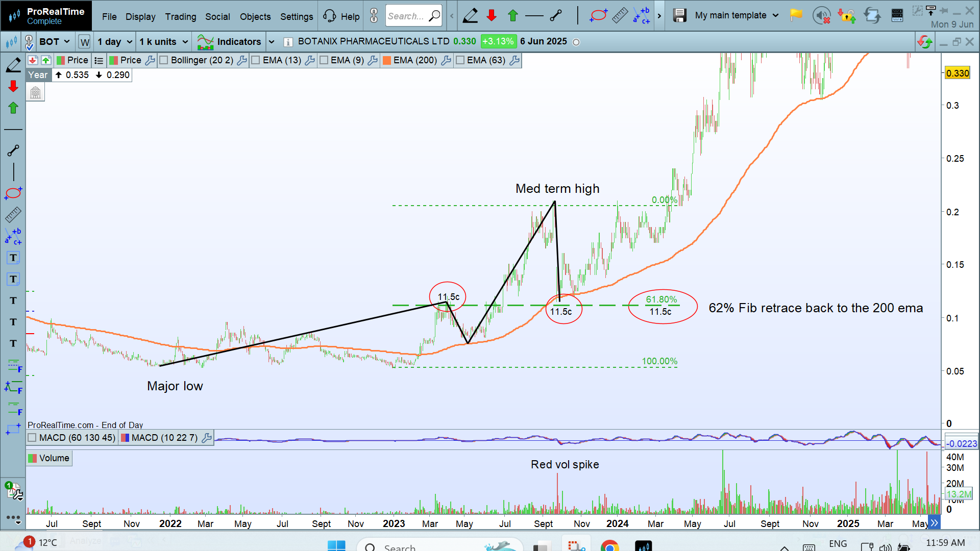Click the top toolbar green up arrow

pos(513,16)
